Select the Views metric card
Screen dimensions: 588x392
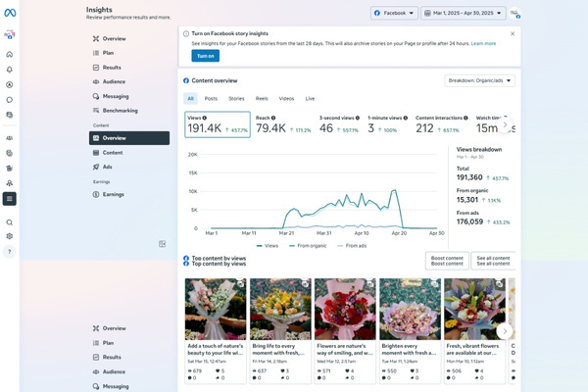click(217, 124)
